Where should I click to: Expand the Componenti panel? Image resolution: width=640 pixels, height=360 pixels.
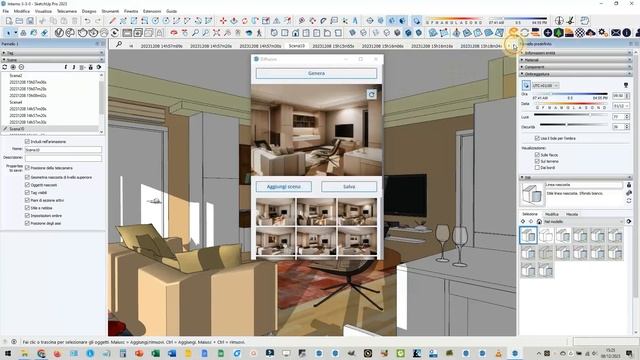click(x=576, y=67)
